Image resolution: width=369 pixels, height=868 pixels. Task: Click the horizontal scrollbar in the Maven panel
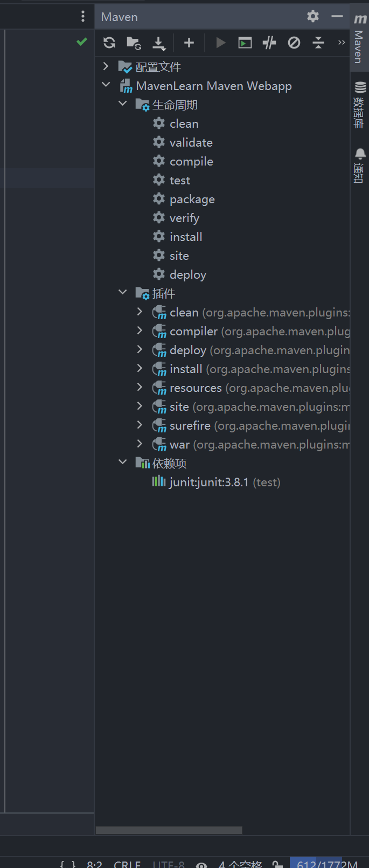coord(169,830)
